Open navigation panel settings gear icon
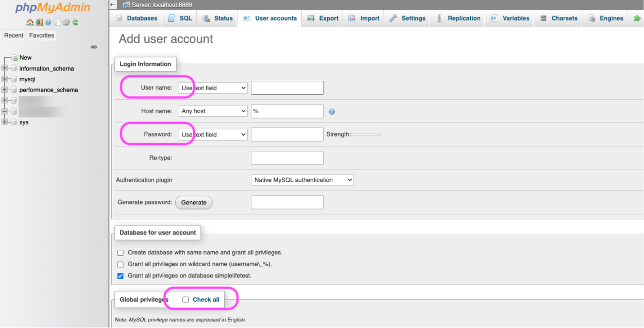This screenshot has width=644, height=328. (66, 23)
